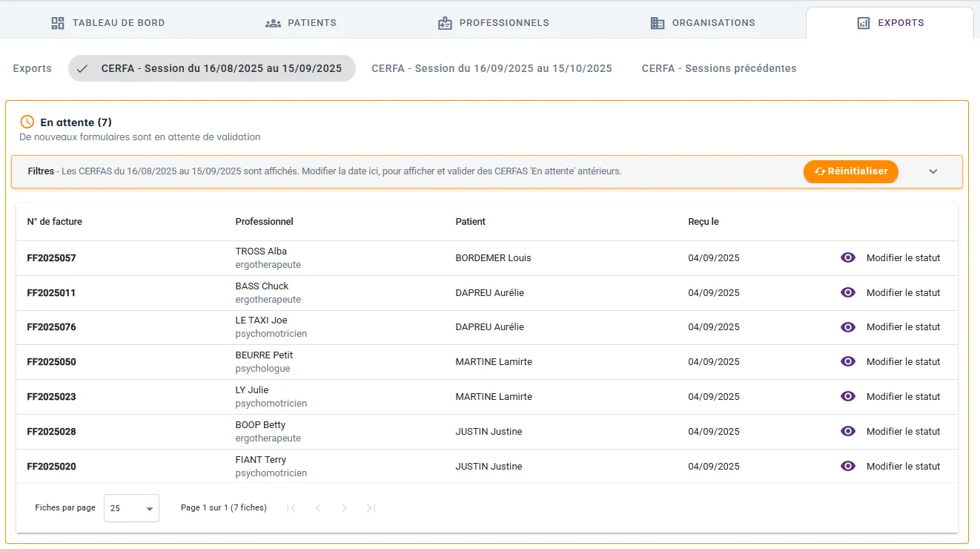Switch to the Patients tab

pos(301,23)
